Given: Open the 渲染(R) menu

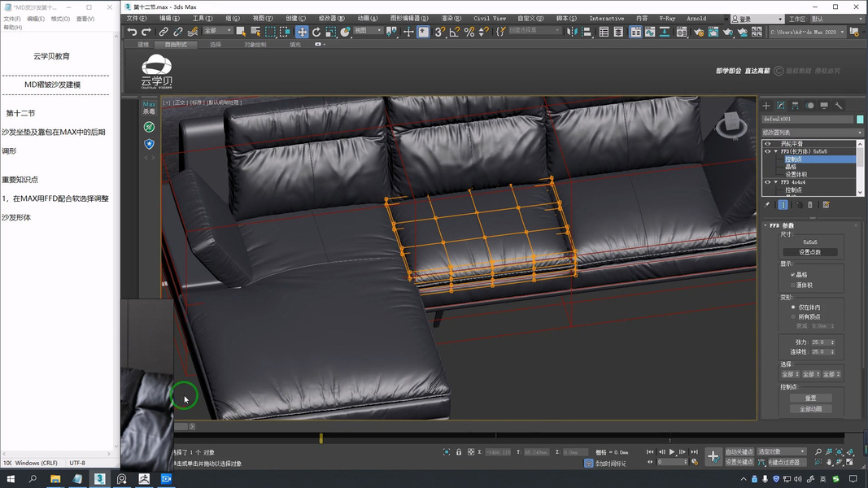Looking at the screenshot, I should (451, 18).
